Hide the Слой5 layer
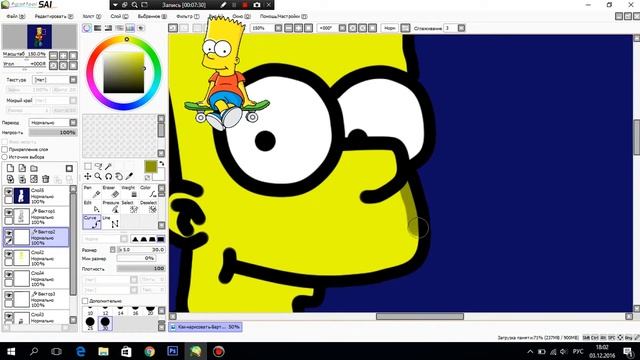640x360 pixels. coord(9,191)
